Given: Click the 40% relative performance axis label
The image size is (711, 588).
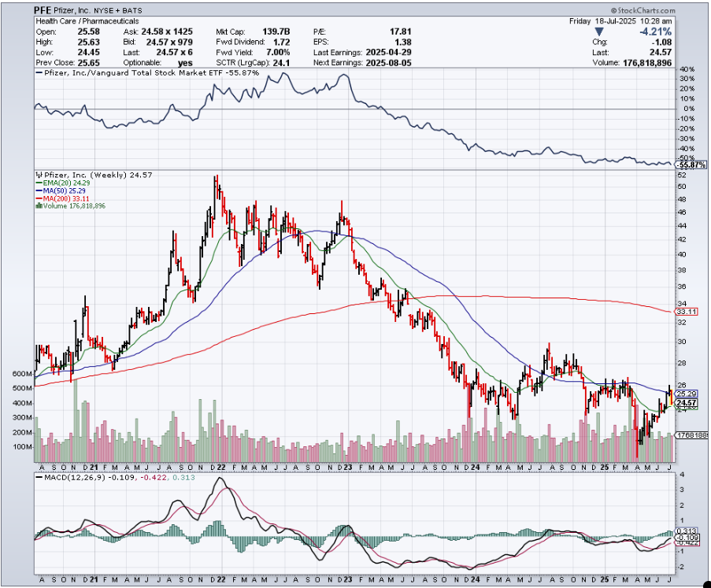Looking at the screenshot, I should 687,69.
